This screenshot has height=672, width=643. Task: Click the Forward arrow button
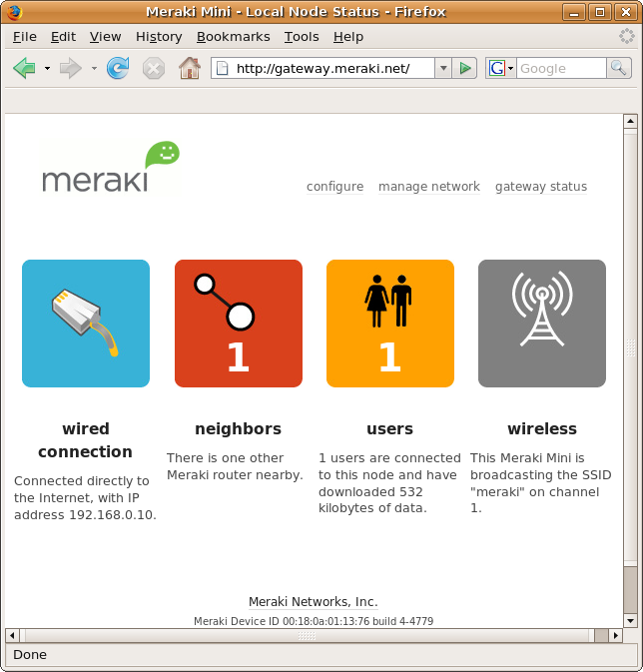pyautogui.click(x=70, y=68)
